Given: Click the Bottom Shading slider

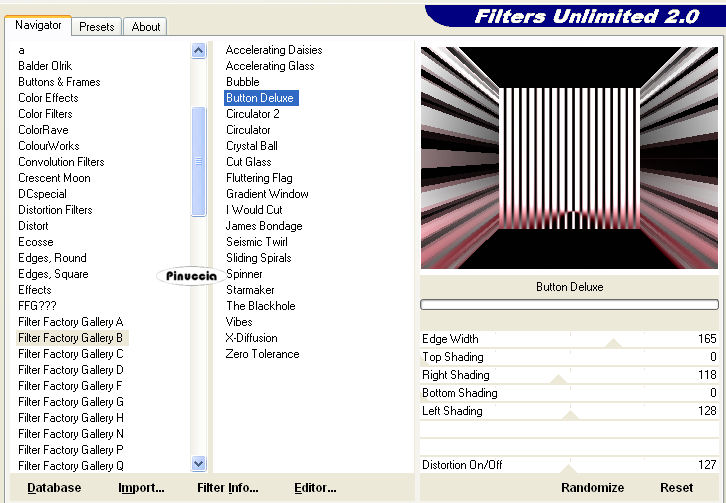Looking at the screenshot, I should (x=570, y=393).
